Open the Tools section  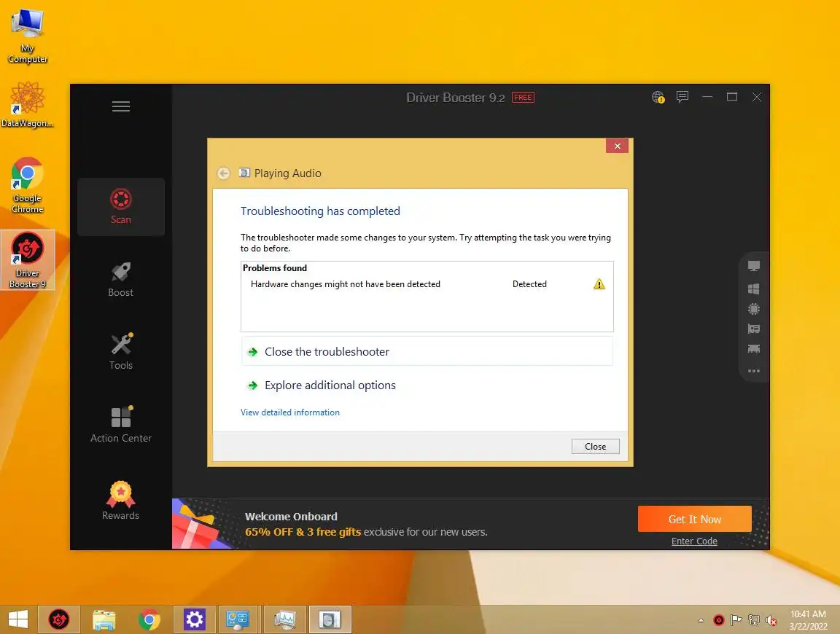pos(120,352)
